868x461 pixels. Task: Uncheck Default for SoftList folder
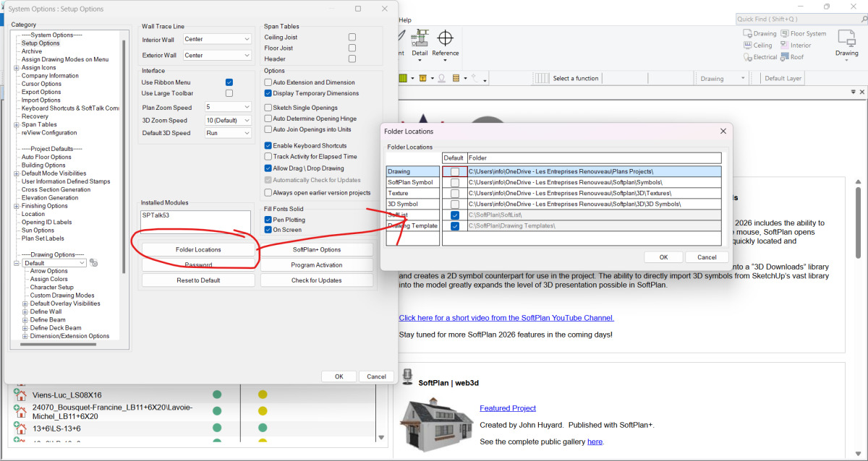pyautogui.click(x=454, y=215)
